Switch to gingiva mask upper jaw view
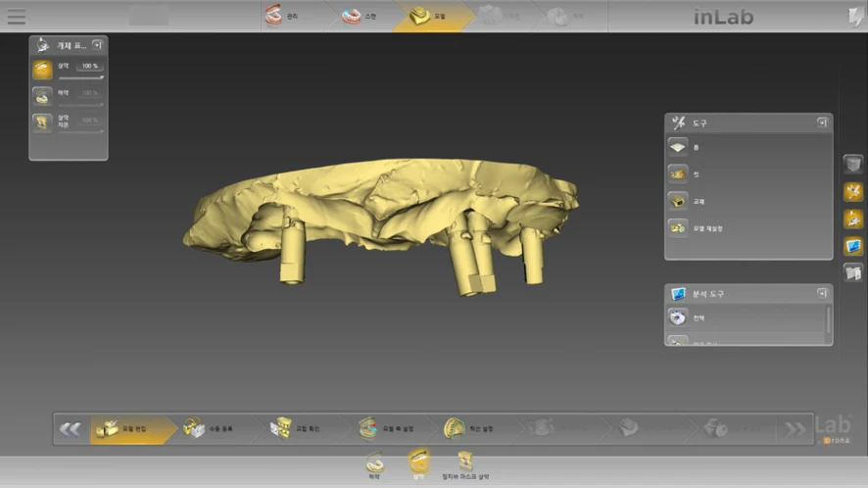The height and width of the screenshot is (488, 868). (465, 465)
